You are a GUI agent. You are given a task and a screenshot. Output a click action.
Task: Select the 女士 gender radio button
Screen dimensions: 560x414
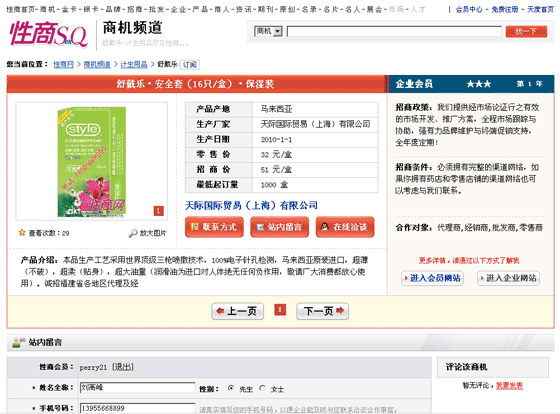[262, 388]
